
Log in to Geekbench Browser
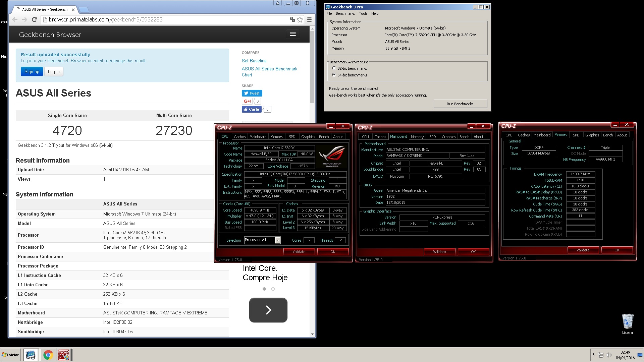tap(54, 71)
